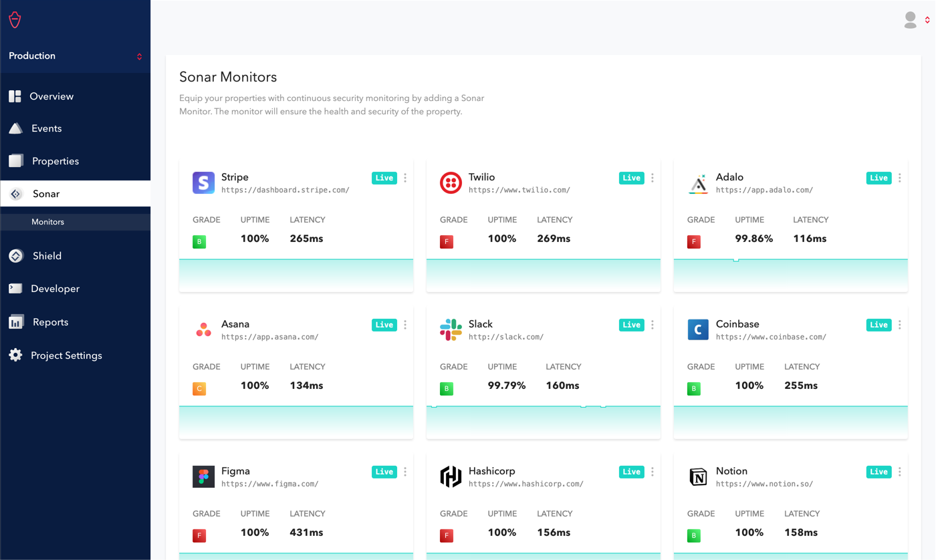
Task: Click the Adalo uptime chart strip
Action: [x=791, y=275]
